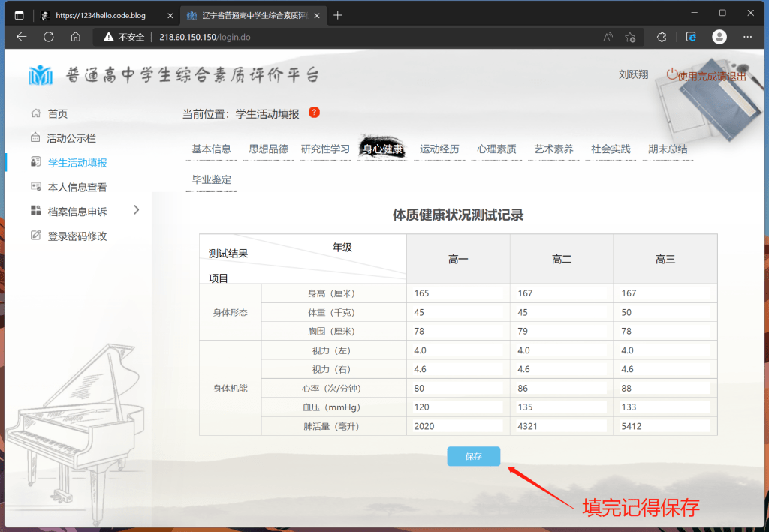Click the red help question mark icon
The image size is (769, 532).
pyautogui.click(x=314, y=113)
